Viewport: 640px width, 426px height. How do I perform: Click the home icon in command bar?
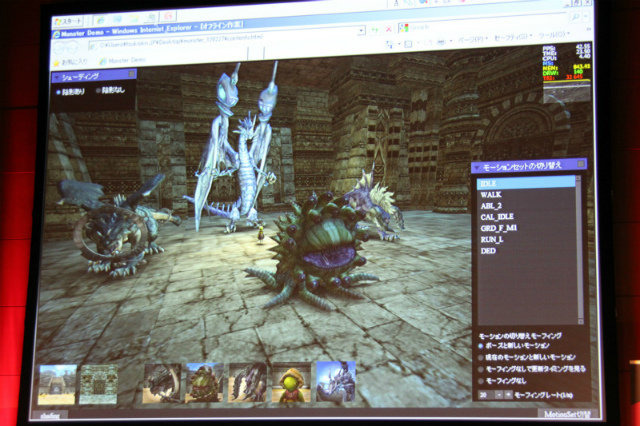(390, 44)
